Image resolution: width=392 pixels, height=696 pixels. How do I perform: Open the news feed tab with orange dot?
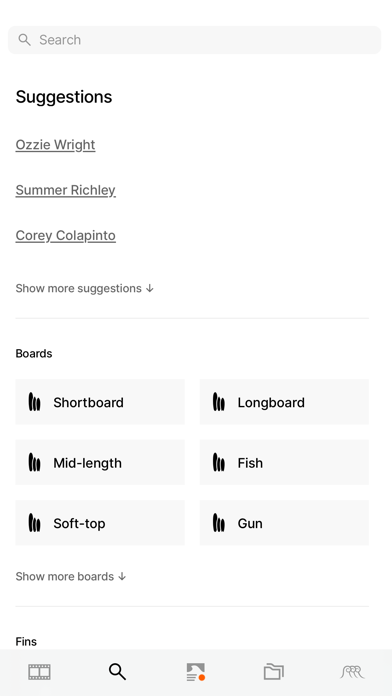point(196,672)
